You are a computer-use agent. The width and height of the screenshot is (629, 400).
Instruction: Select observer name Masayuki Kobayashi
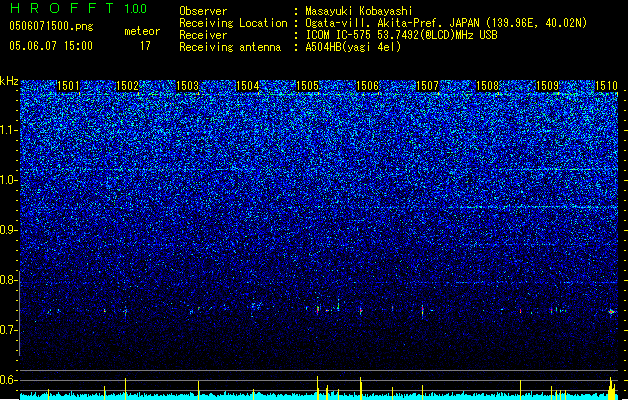pyautogui.click(x=359, y=11)
